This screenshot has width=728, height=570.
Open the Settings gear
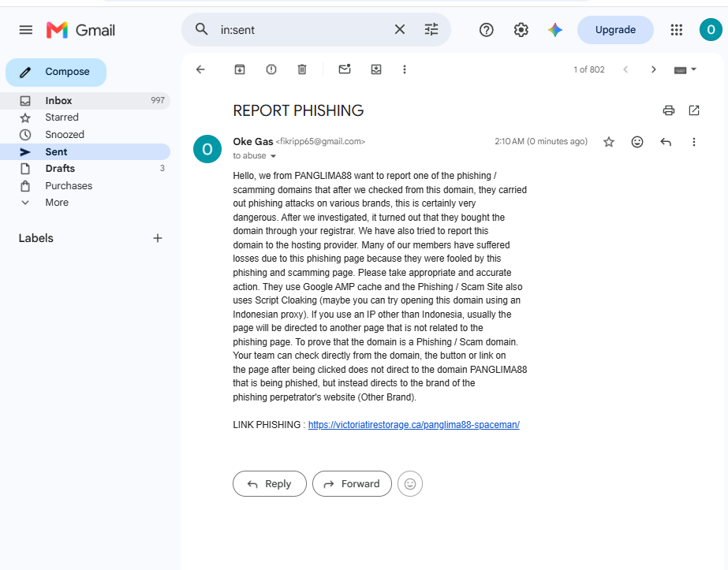(521, 30)
